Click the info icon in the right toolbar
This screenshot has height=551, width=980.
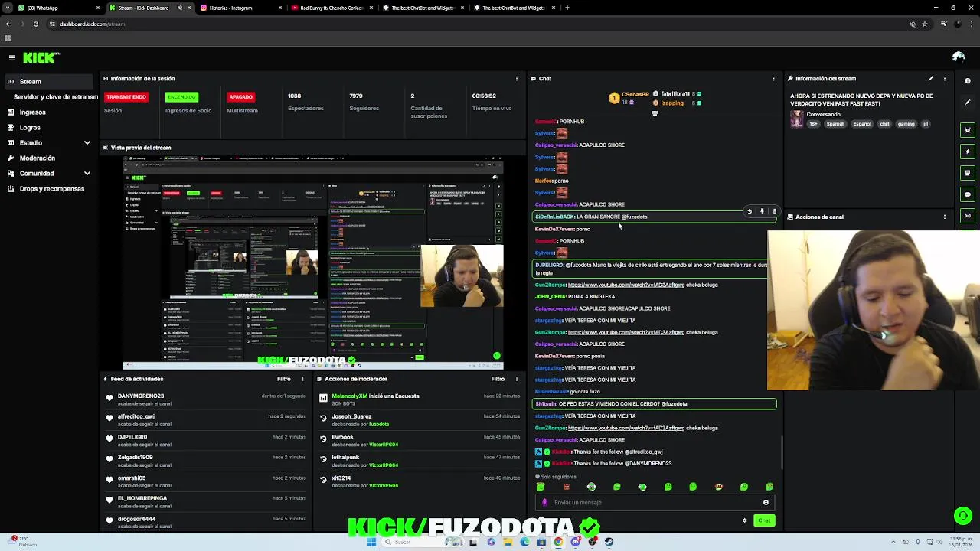tap(968, 81)
